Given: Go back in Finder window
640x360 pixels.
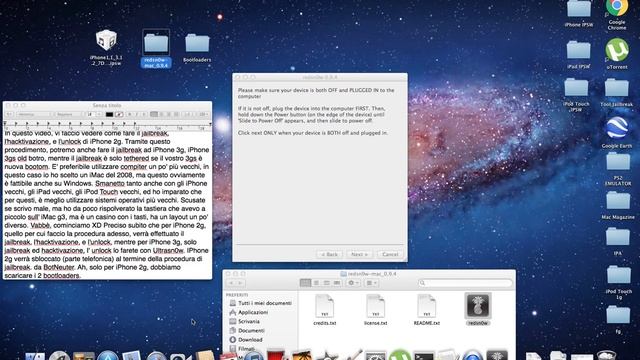Looking at the screenshot, I should [231, 283].
